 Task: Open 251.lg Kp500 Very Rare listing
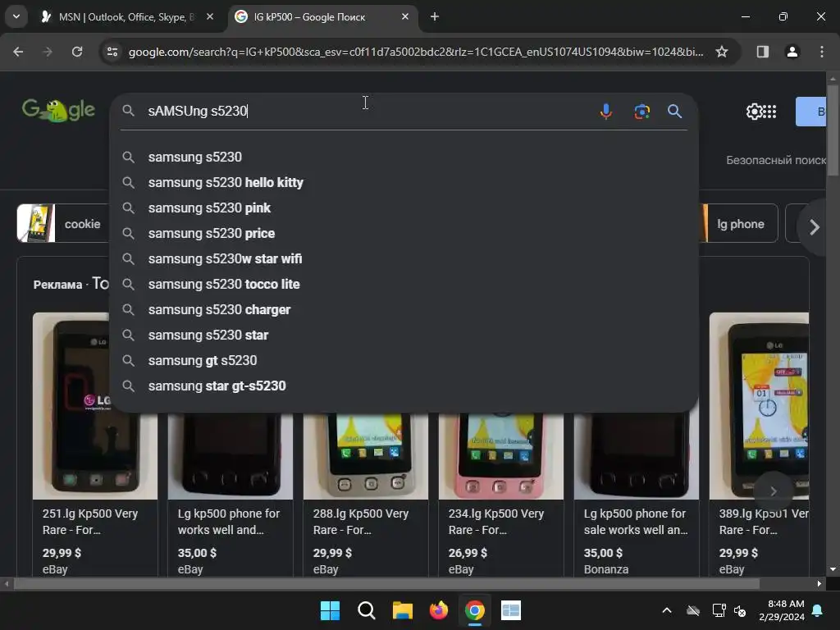coord(90,521)
